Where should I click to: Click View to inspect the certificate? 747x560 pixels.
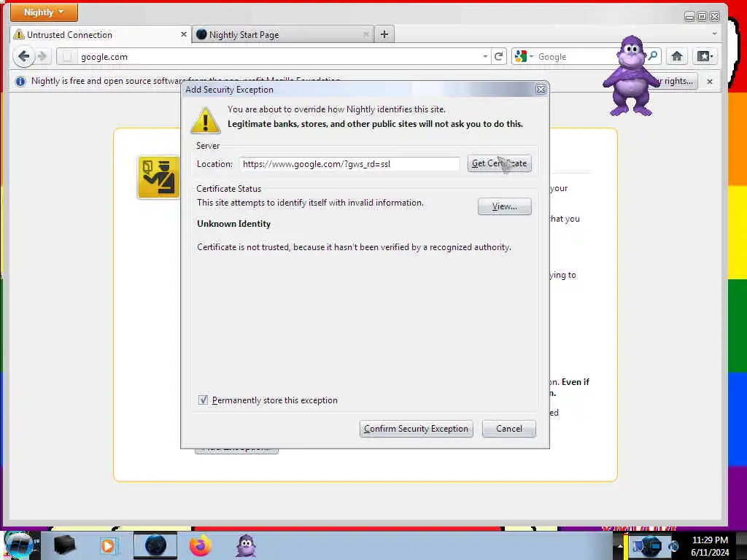pyautogui.click(x=505, y=206)
